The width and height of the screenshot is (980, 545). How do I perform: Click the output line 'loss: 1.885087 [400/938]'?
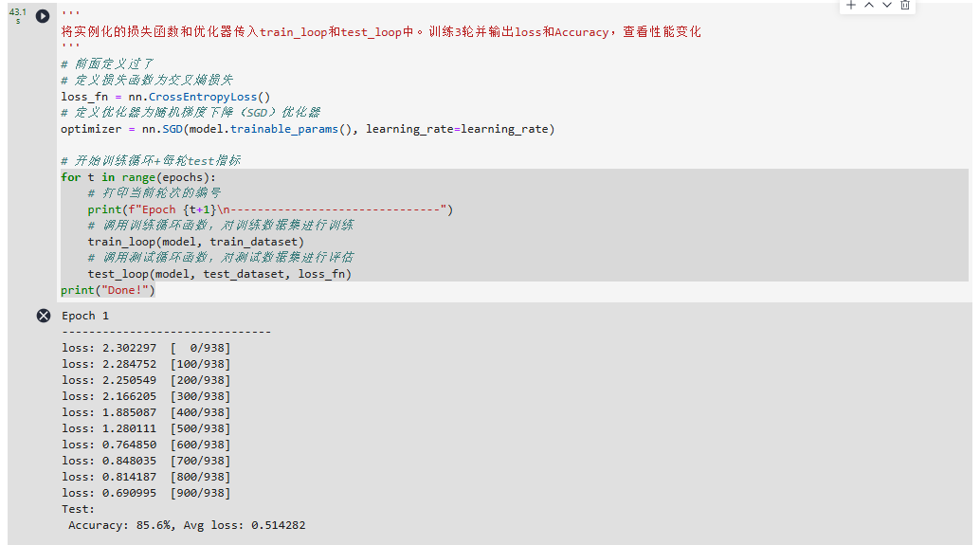146,413
